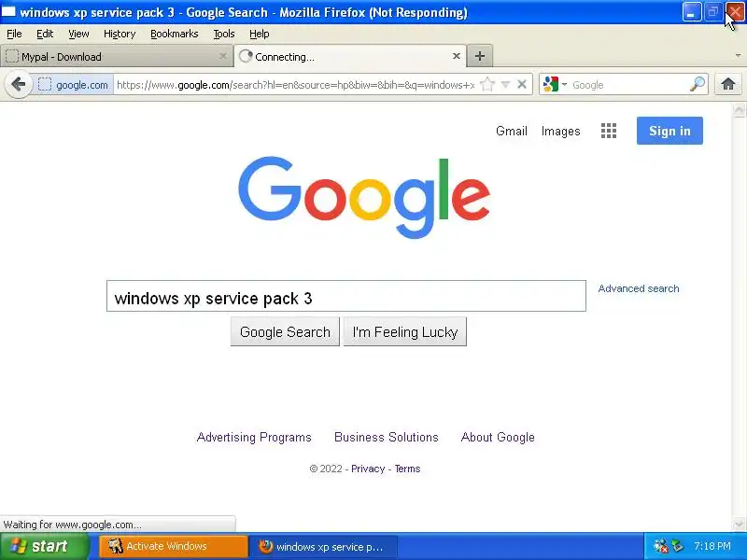Select the Connecting... tab
The width and height of the screenshot is (747, 560).
(x=351, y=56)
